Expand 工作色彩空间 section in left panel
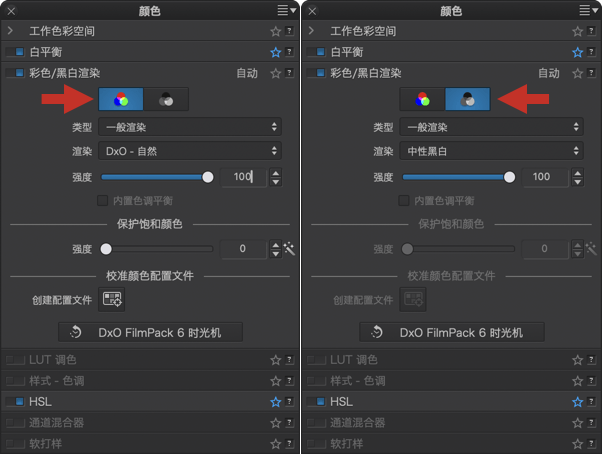Image resolution: width=602 pixels, height=454 pixels. click(10, 30)
